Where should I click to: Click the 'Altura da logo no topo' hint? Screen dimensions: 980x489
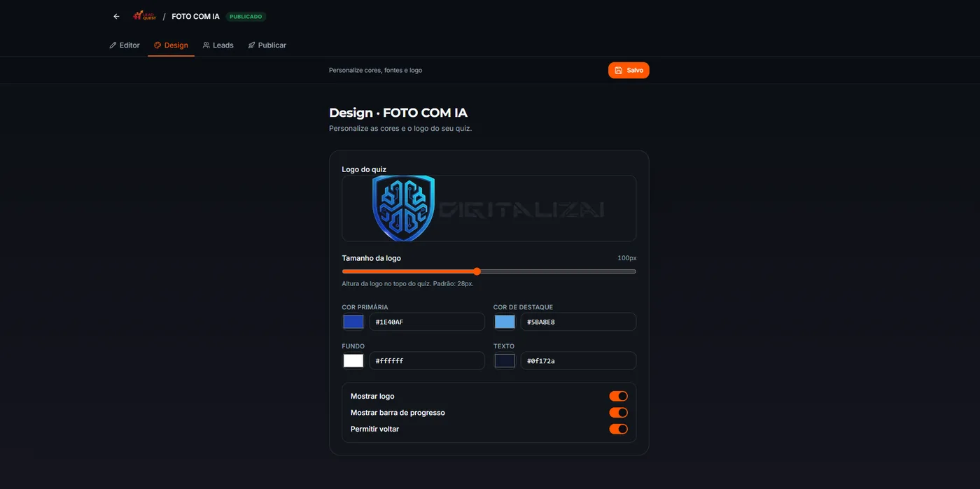[407, 283]
